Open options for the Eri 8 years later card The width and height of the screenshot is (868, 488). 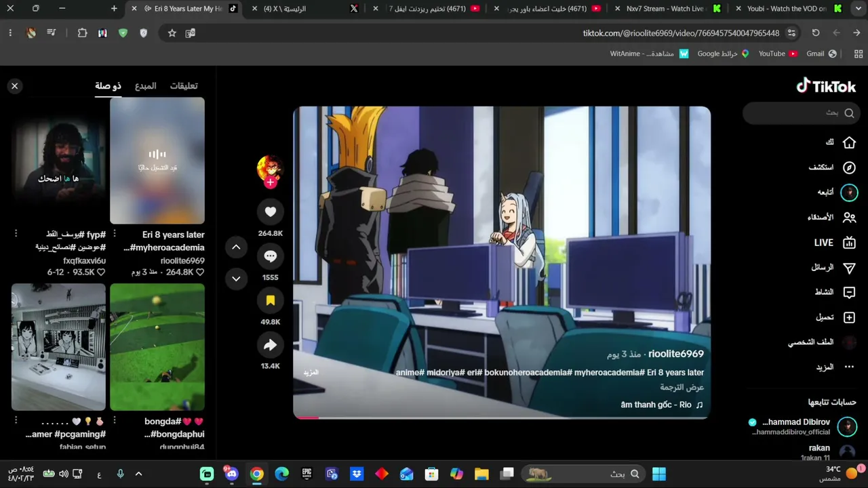click(x=115, y=234)
